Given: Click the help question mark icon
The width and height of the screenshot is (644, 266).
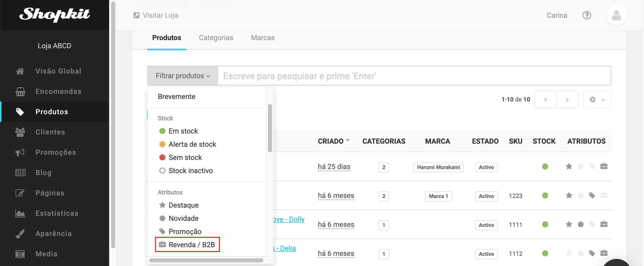Looking at the screenshot, I should [587, 15].
